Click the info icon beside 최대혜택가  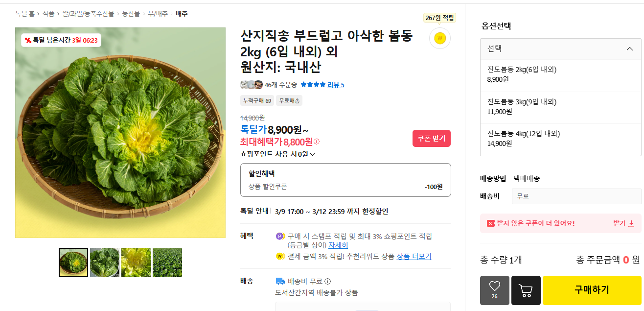(317, 142)
